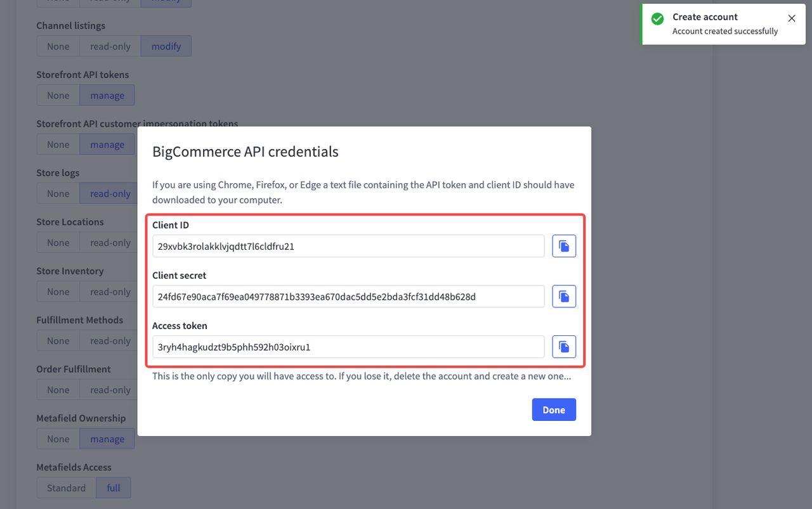Image resolution: width=812 pixels, height=509 pixels.
Task: Copy the Client ID to clipboard
Action: 564,246
